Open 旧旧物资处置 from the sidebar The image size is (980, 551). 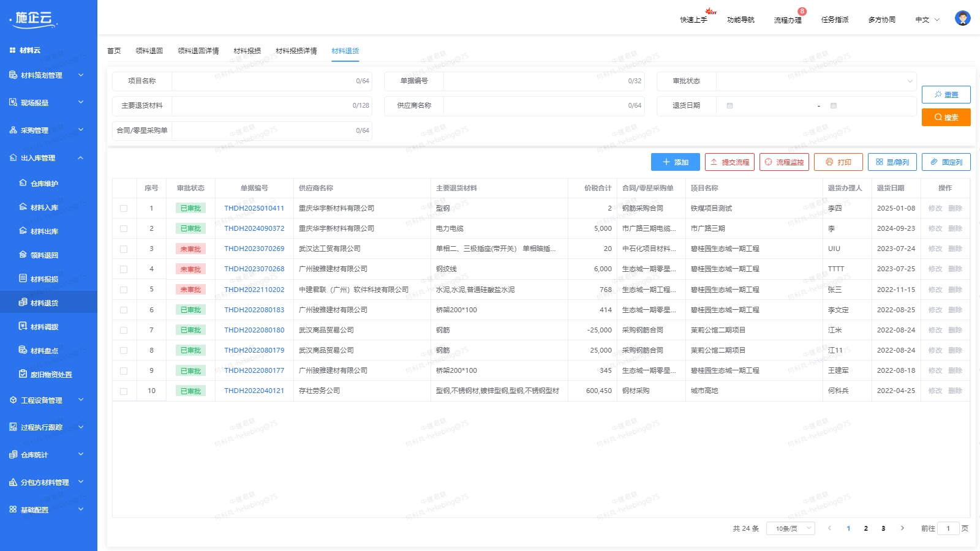tap(51, 375)
